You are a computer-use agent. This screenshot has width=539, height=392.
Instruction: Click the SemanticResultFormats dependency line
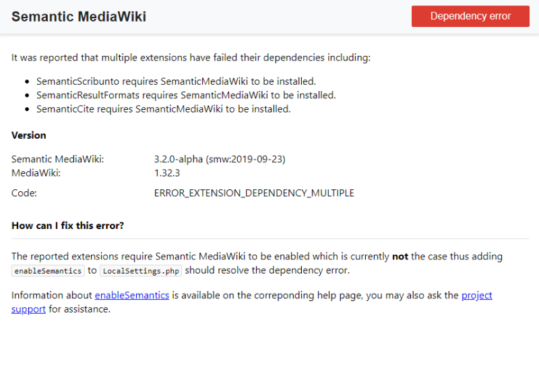tap(186, 95)
